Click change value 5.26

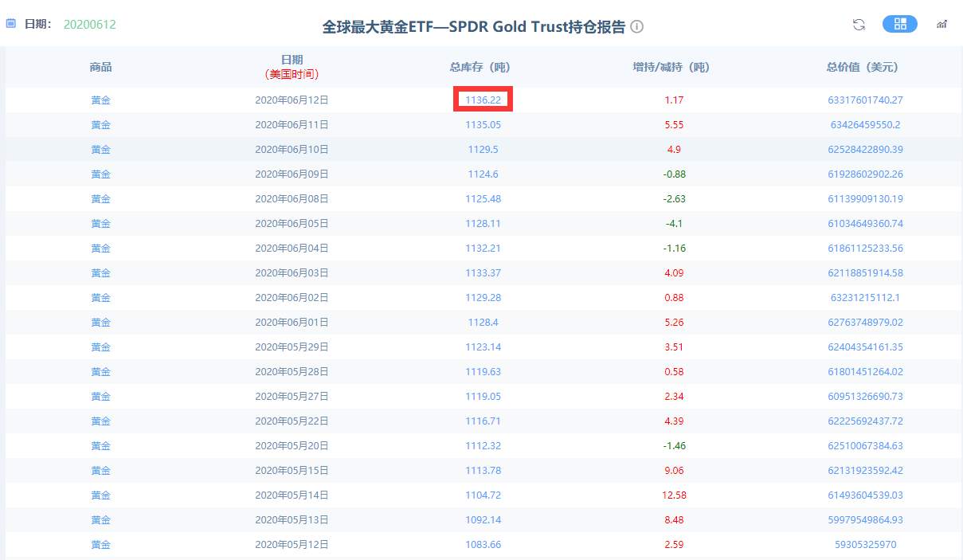(675, 323)
